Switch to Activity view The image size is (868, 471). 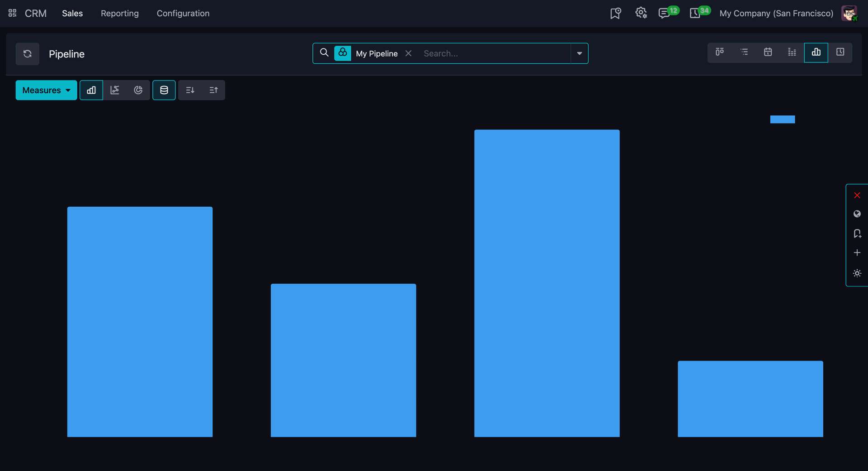click(x=840, y=52)
